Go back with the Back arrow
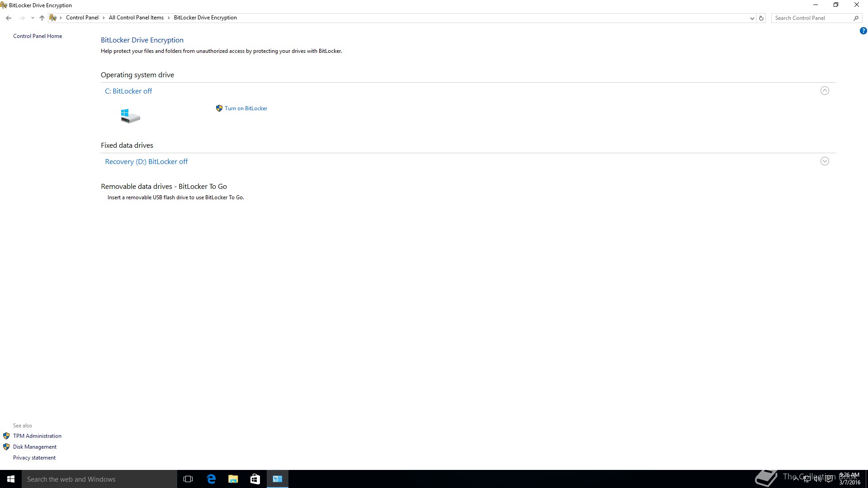The width and height of the screenshot is (868, 488). 9,18
